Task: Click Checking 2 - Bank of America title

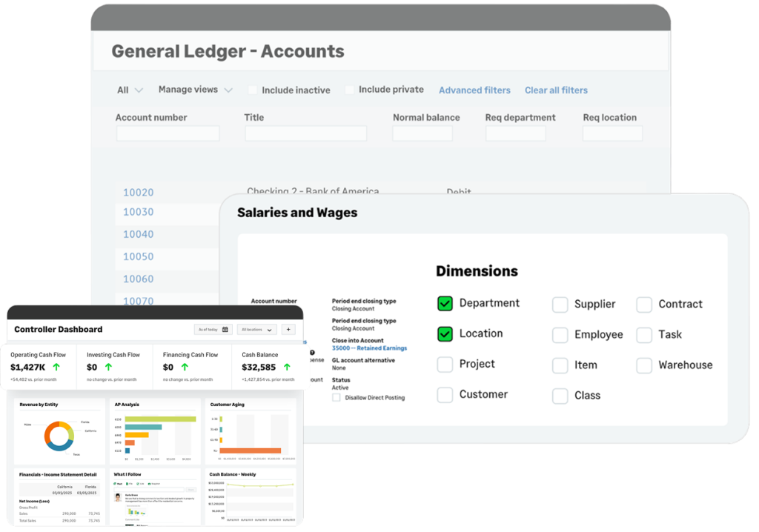Action: pos(314,190)
